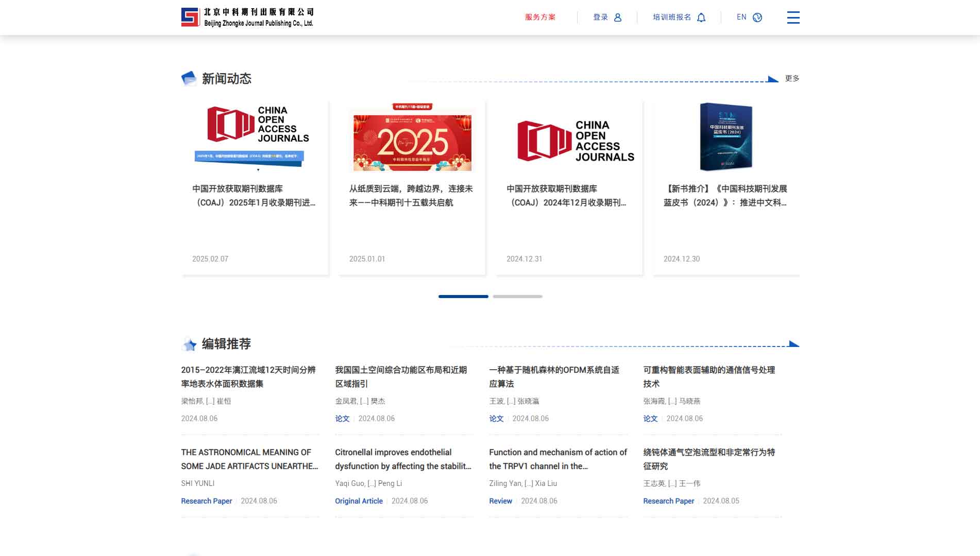The image size is (980, 556).
Task: Click author line 梁怡邦, [...] 崔恒
Action: [206, 401]
